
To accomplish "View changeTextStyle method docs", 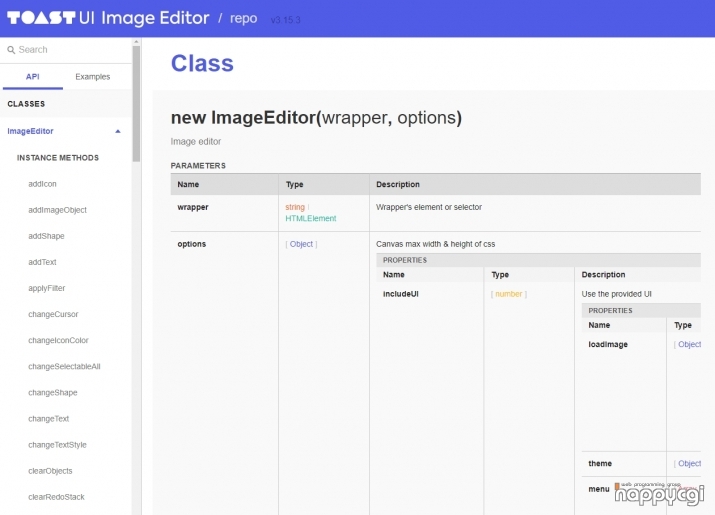I will pos(57,444).
